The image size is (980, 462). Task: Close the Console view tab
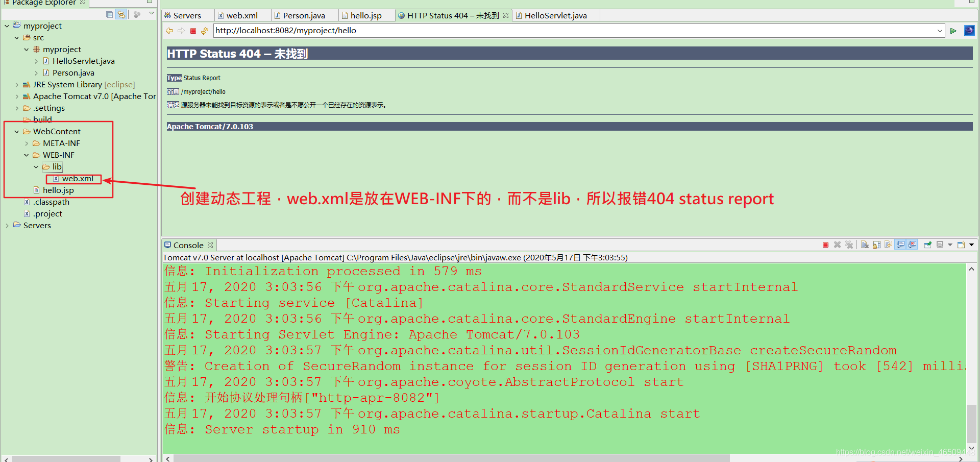coord(210,245)
